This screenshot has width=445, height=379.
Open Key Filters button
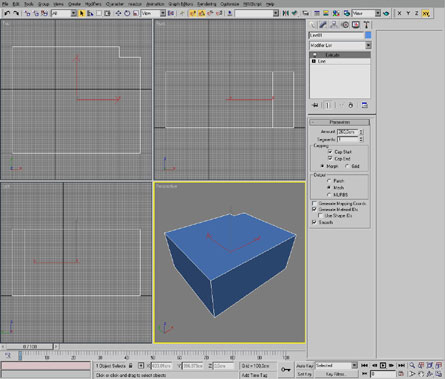click(x=335, y=374)
